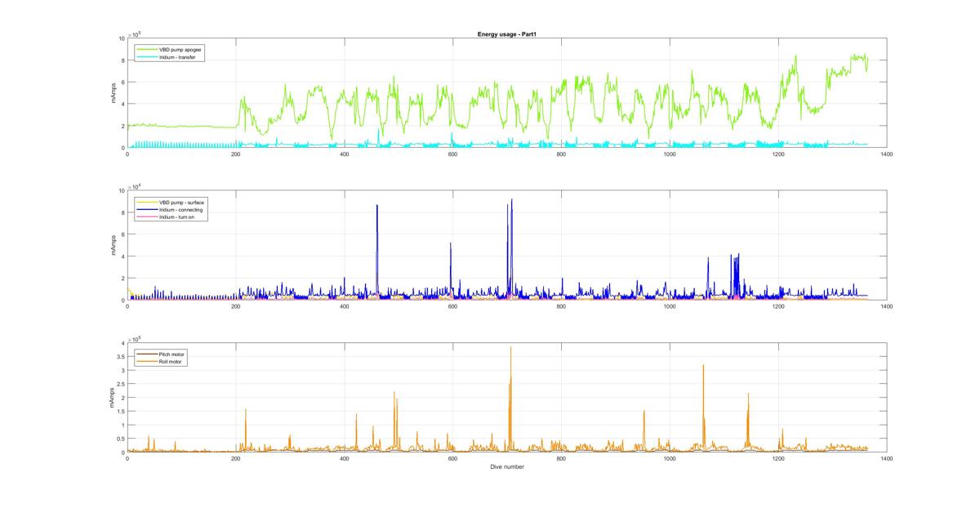
Task: Click the 'mAmps' y-axis label of the VBD pump apogee plot
Action: [114, 93]
